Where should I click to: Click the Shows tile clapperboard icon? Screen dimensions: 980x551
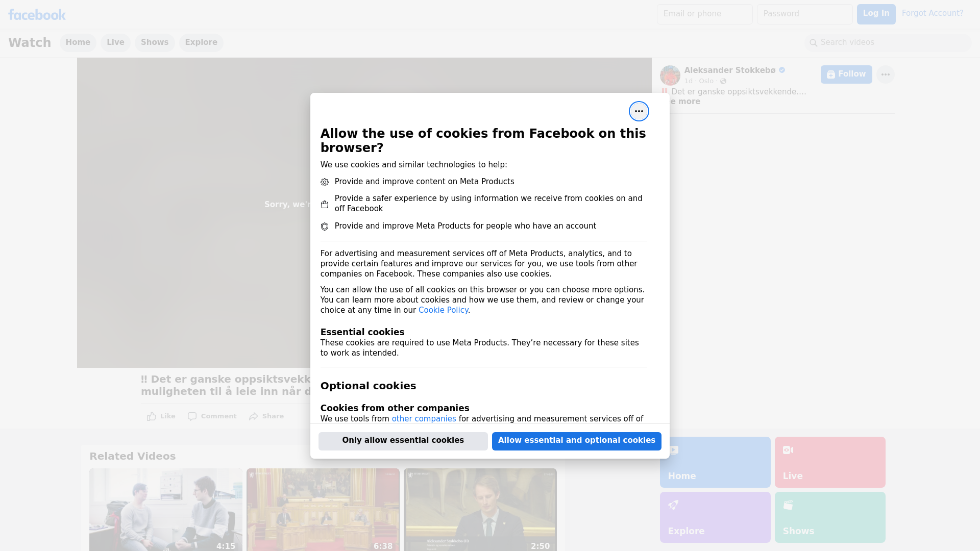(788, 505)
